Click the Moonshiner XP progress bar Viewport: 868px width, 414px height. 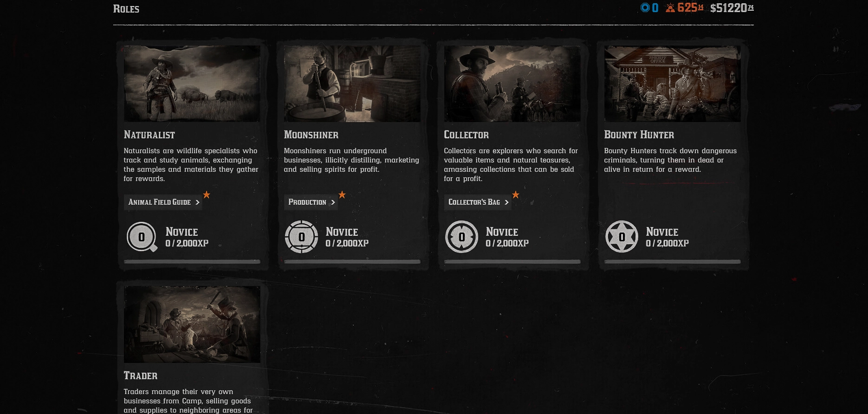[352, 262]
